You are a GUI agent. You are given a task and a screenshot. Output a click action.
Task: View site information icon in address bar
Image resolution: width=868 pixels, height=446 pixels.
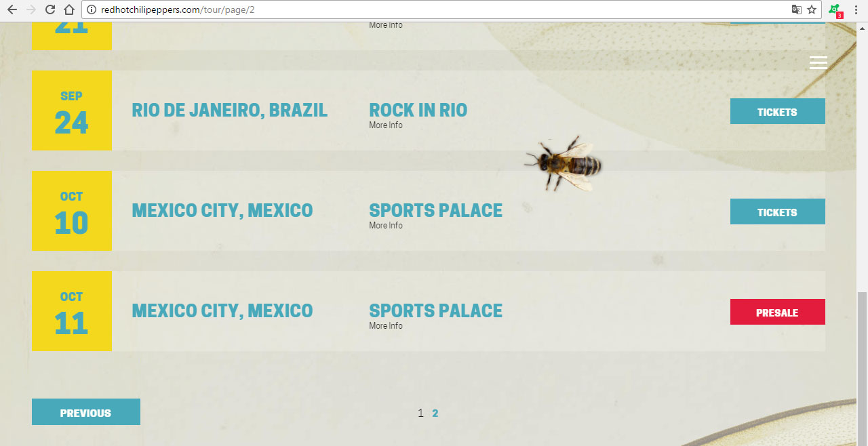[x=92, y=9]
